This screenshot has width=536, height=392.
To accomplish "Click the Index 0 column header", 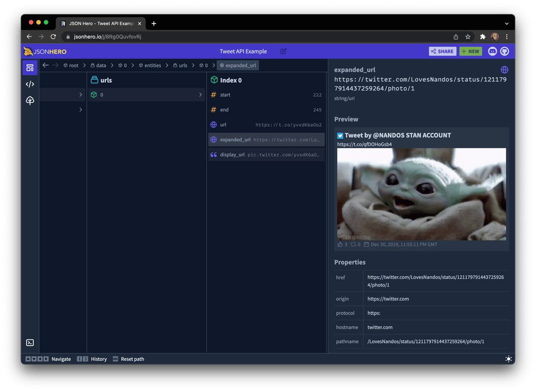I will [x=226, y=80].
